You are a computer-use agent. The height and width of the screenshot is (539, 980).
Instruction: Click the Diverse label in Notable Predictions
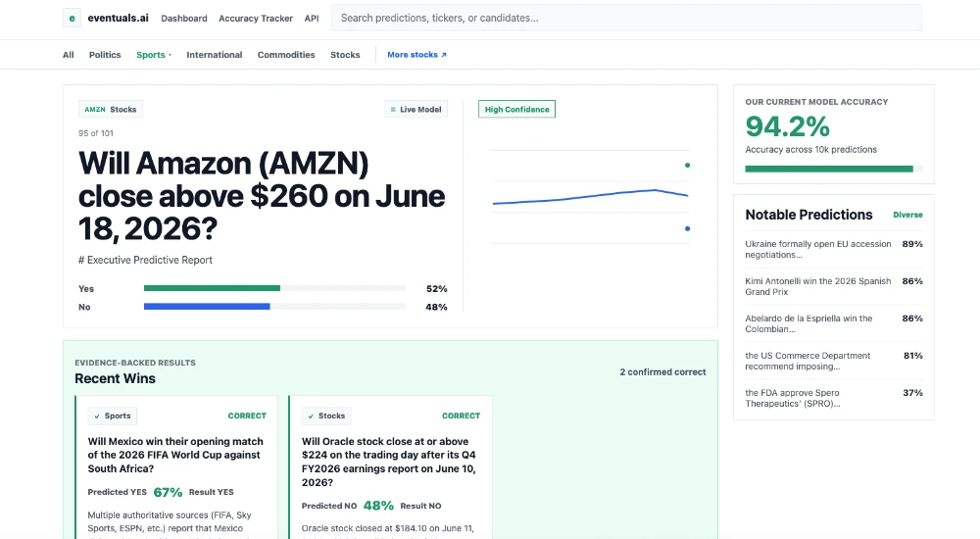pyautogui.click(x=907, y=215)
